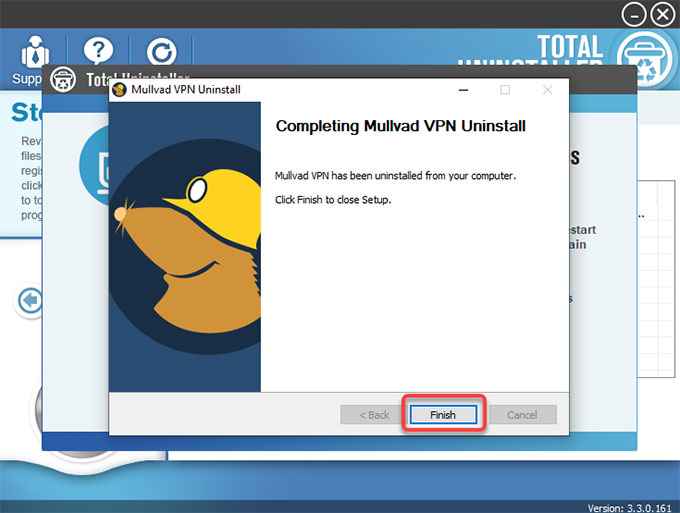Viewport: 680px width, 513px height.
Task: Click Total Uninstaller trash can logo
Action: (x=645, y=59)
